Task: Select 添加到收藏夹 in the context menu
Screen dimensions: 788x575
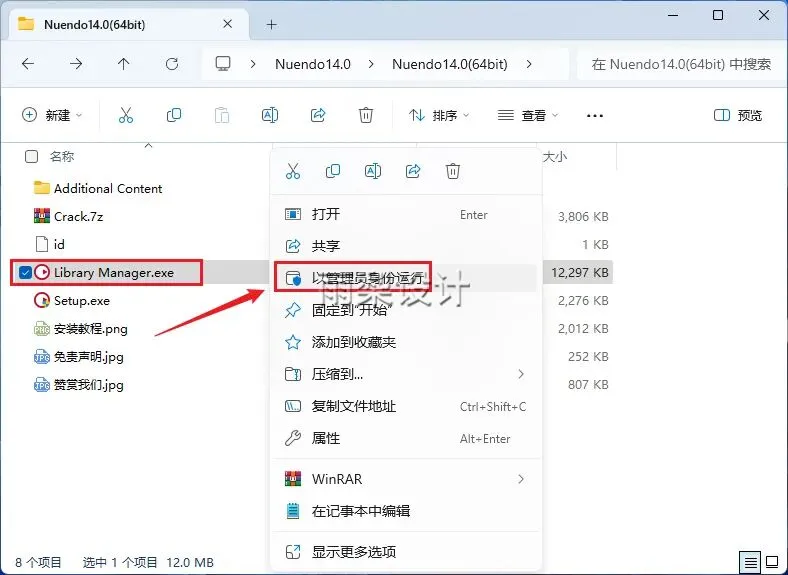Action: pos(406,342)
